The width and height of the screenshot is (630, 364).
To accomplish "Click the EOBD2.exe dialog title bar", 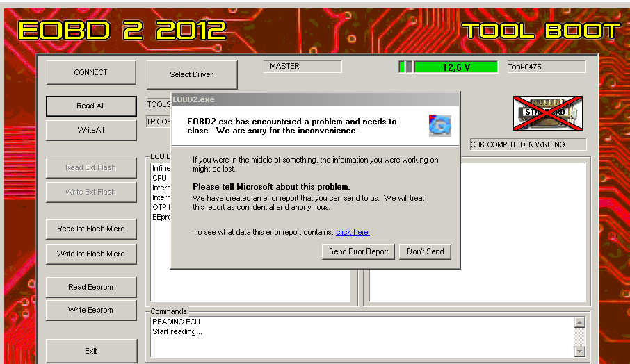I will click(316, 99).
